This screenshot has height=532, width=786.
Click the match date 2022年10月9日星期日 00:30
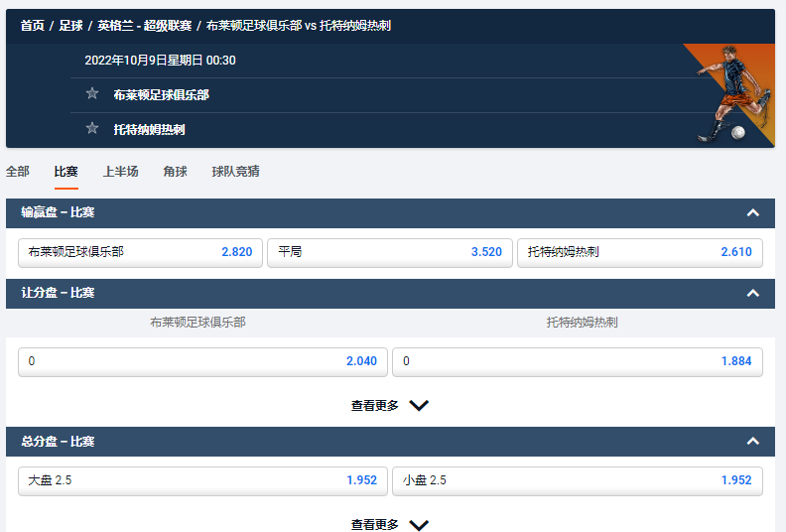[x=160, y=61]
